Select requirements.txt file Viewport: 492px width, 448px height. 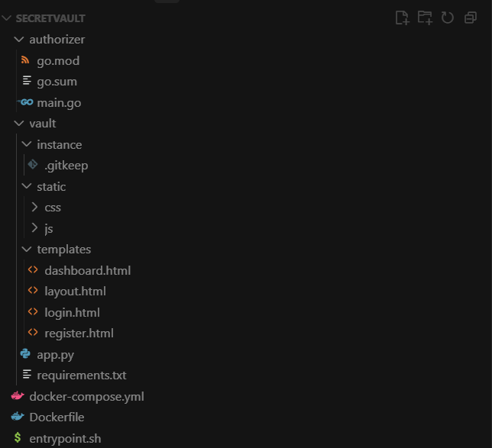pos(81,375)
